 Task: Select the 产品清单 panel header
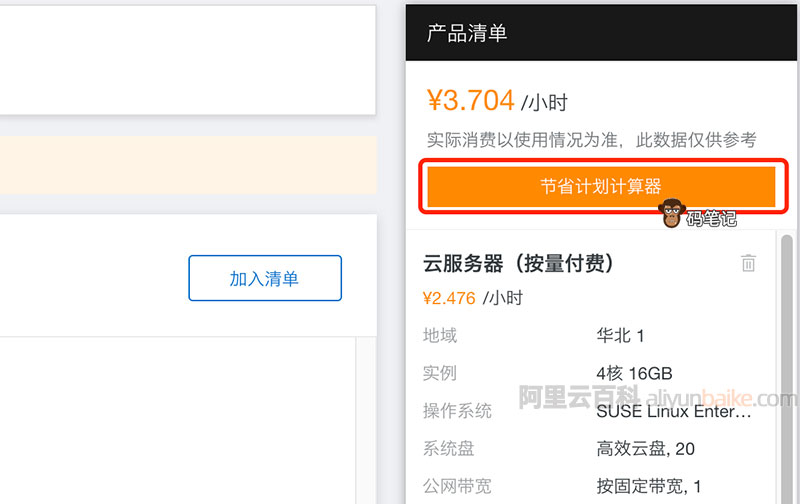pos(467,33)
